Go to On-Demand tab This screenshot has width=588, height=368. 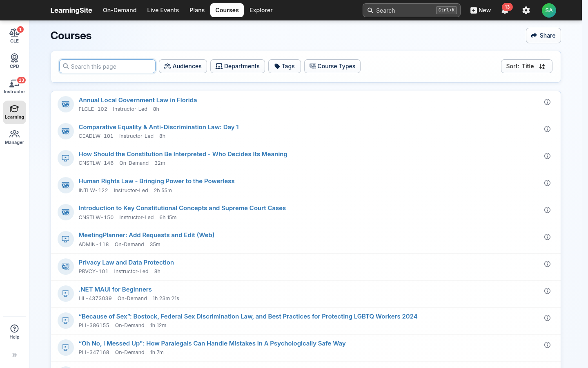[x=120, y=10]
